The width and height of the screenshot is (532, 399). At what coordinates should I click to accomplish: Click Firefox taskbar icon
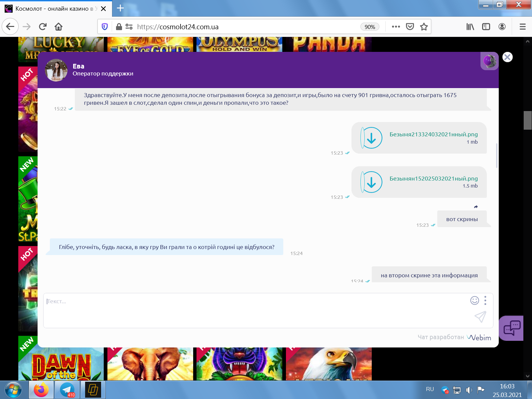[41, 390]
